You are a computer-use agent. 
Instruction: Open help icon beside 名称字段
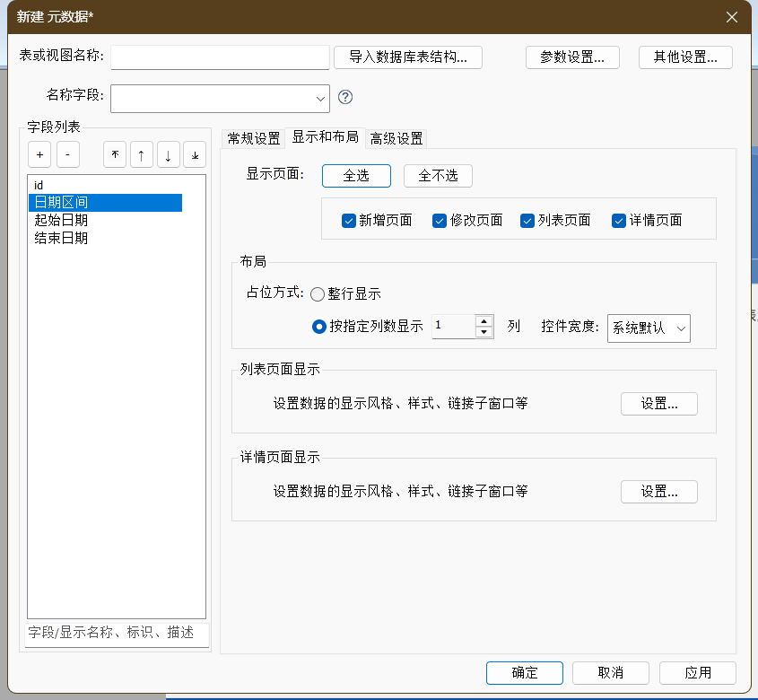click(x=345, y=97)
